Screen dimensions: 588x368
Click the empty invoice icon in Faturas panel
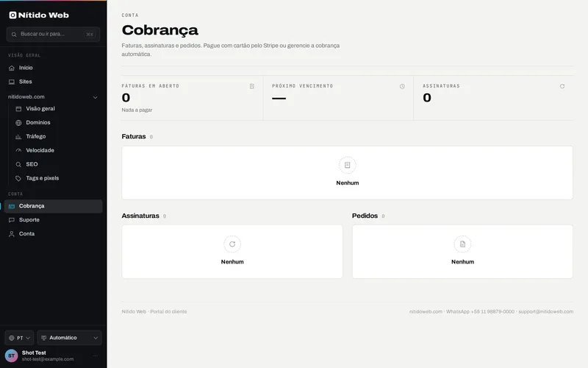click(x=347, y=165)
